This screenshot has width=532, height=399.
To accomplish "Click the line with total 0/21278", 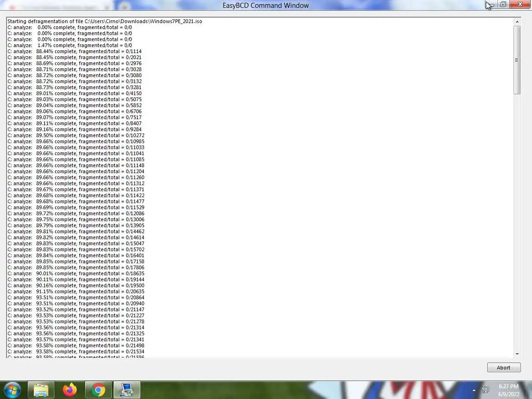I will pos(76,321).
